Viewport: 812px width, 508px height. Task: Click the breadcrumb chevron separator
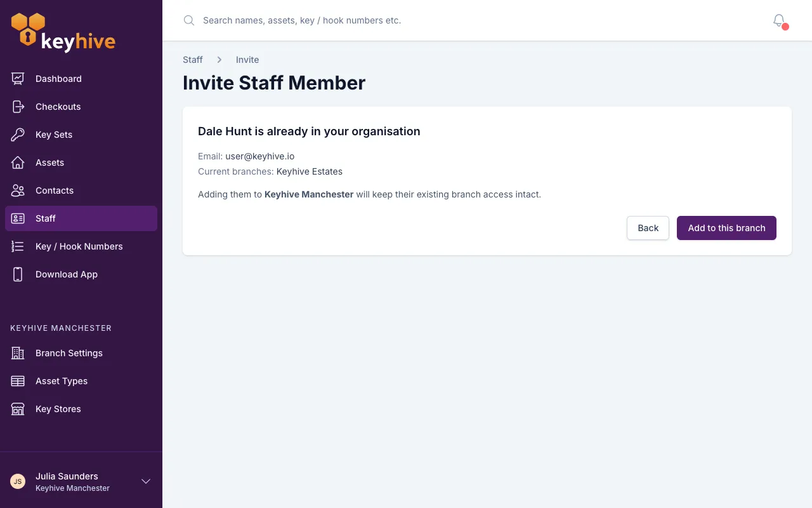219,60
